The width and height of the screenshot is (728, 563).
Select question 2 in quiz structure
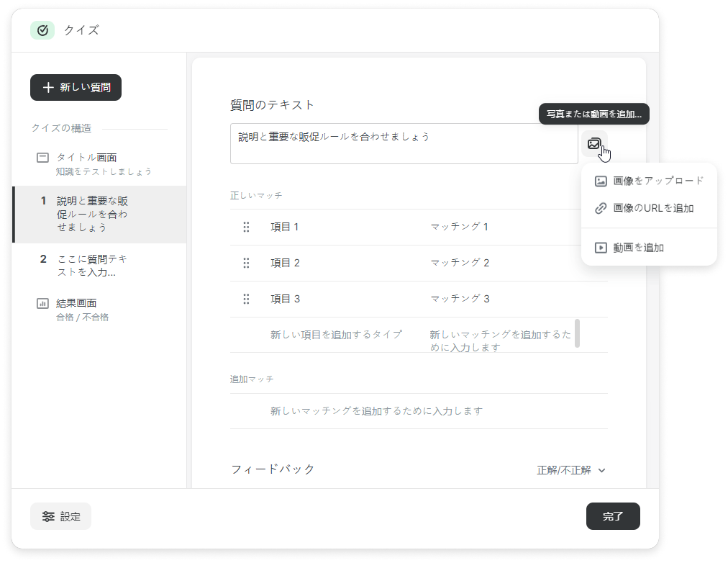click(94, 266)
